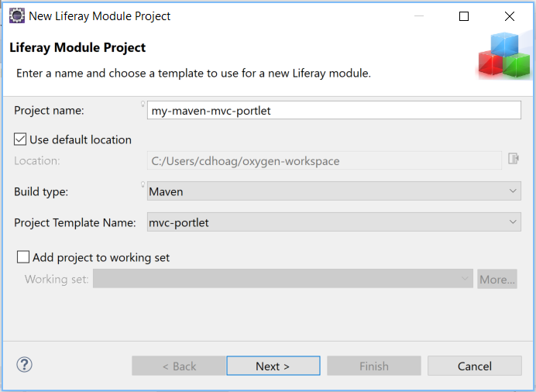Viewport: 536px width, 392px height.
Task: Close the dialog with the X button
Action: tap(510, 16)
